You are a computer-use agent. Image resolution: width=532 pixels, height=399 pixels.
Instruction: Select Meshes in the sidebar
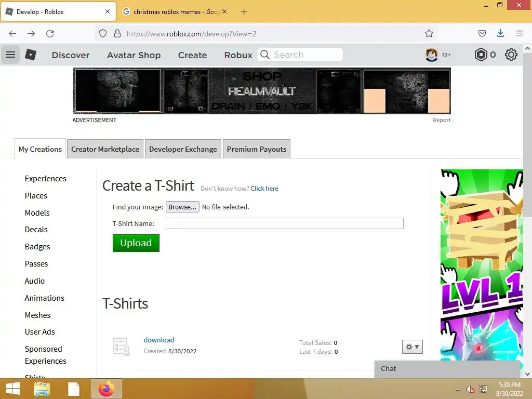tap(37, 315)
